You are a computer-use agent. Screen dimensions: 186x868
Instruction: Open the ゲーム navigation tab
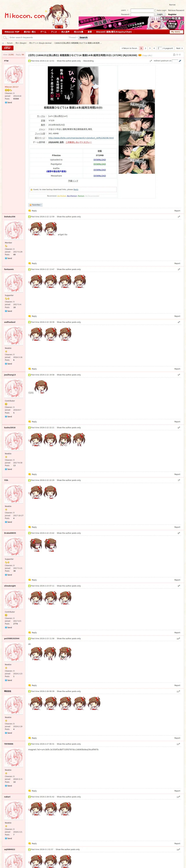[43, 32]
